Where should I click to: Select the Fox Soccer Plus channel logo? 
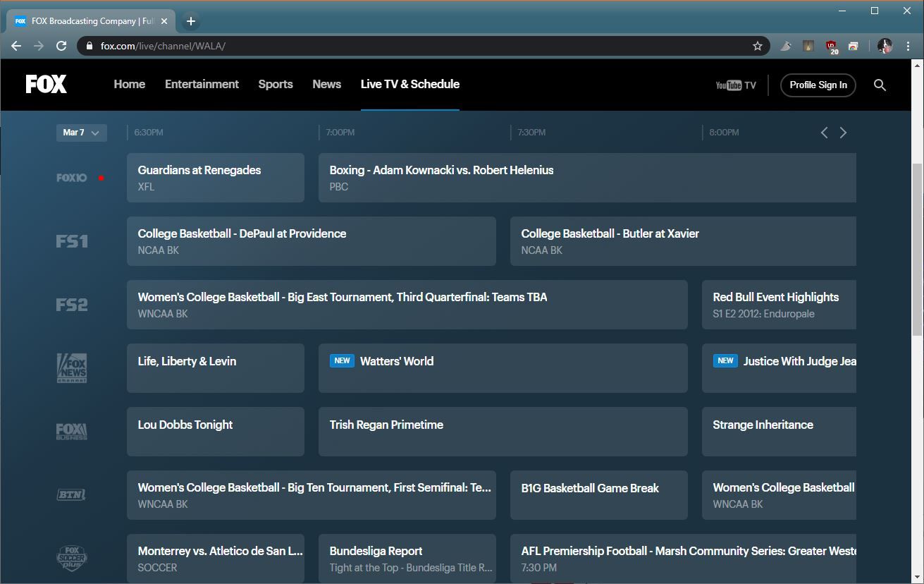(72, 559)
